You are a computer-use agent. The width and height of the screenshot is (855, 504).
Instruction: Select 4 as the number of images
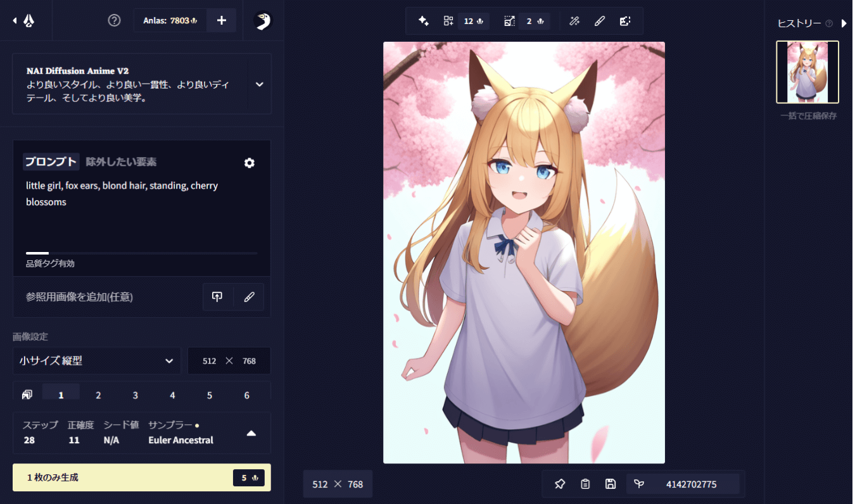[x=172, y=395]
